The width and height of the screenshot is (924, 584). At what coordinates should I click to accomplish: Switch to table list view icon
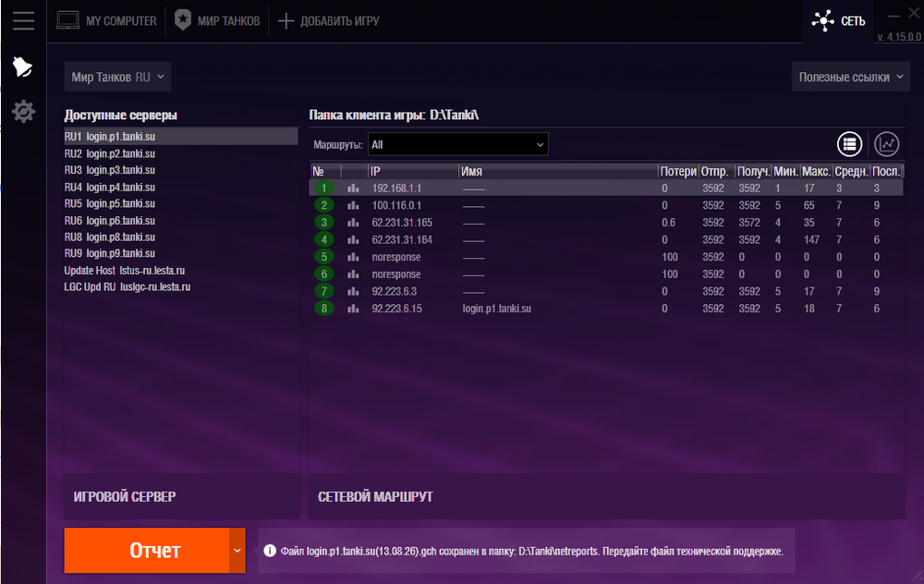pyautogui.click(x=849, y=144)
